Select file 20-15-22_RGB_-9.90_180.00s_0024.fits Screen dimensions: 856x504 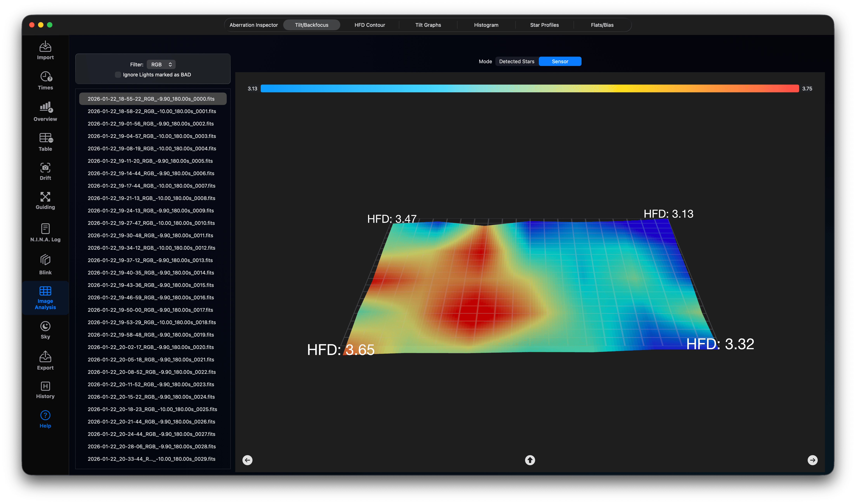coord(153,397)
